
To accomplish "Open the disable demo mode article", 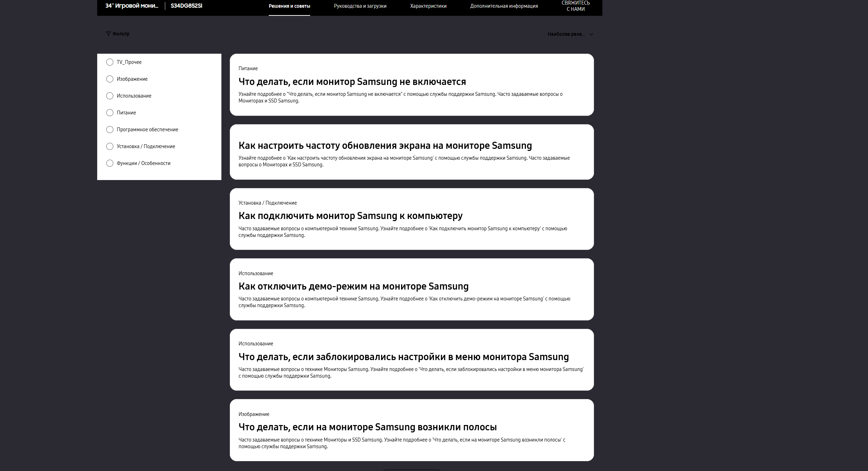I will point(353,286).
